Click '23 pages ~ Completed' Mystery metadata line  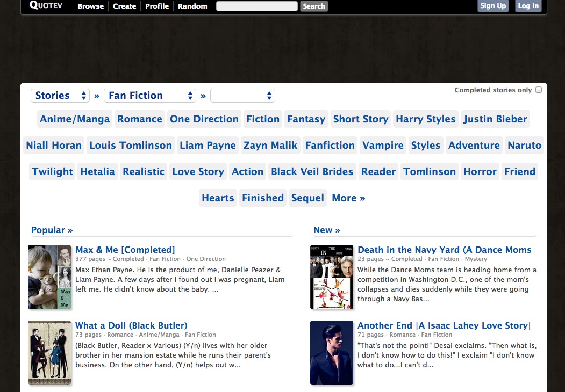[x=422, y=259]
